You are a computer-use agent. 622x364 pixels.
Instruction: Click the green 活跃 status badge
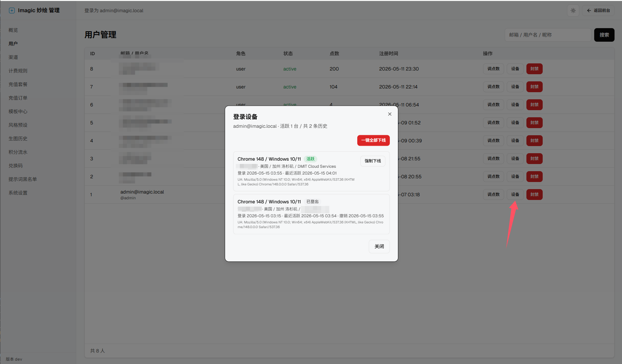point(310,159)
